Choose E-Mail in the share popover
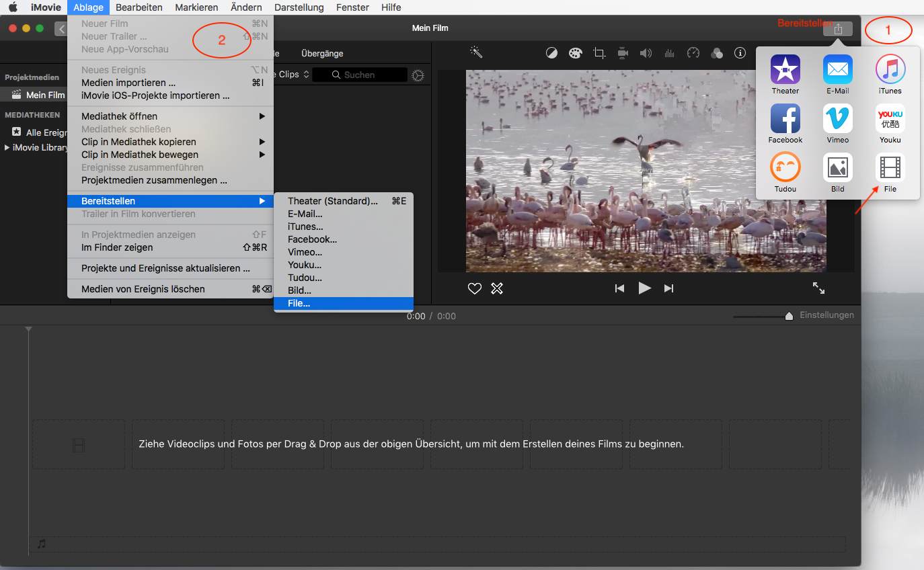924x570 pixels. 837,75
